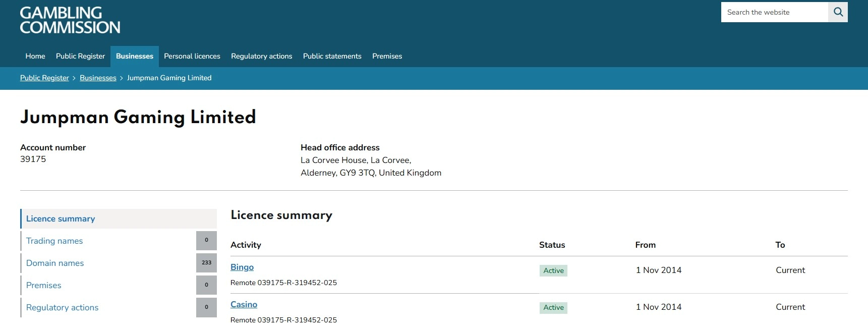The width and height of the screenshot is (868, 330).
Task: Click the Licence summary section heading
Action: point(281,215)
